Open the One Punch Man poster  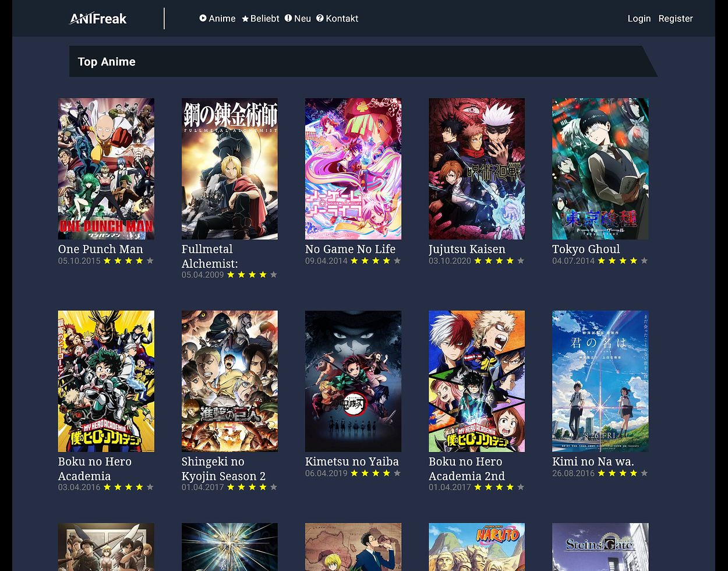click(106, 168)
